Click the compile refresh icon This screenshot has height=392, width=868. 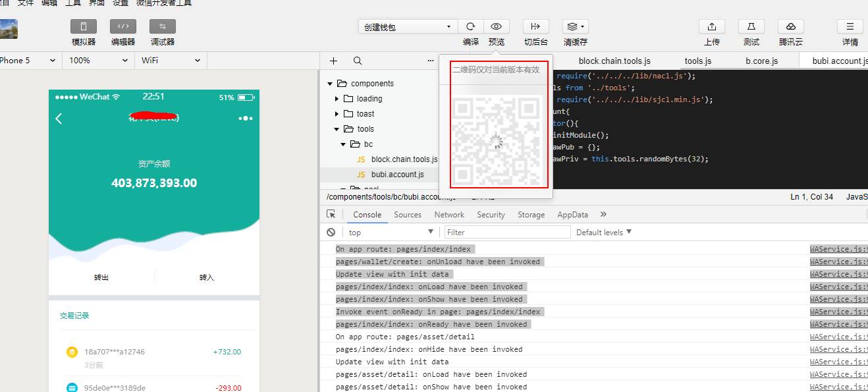pyautogui.click(x=470, y=26)
